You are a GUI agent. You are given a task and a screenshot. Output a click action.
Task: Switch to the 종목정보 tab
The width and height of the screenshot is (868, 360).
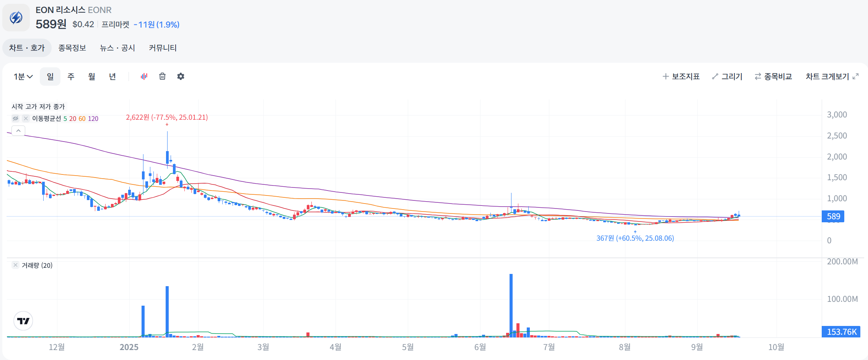coord(72,48)
